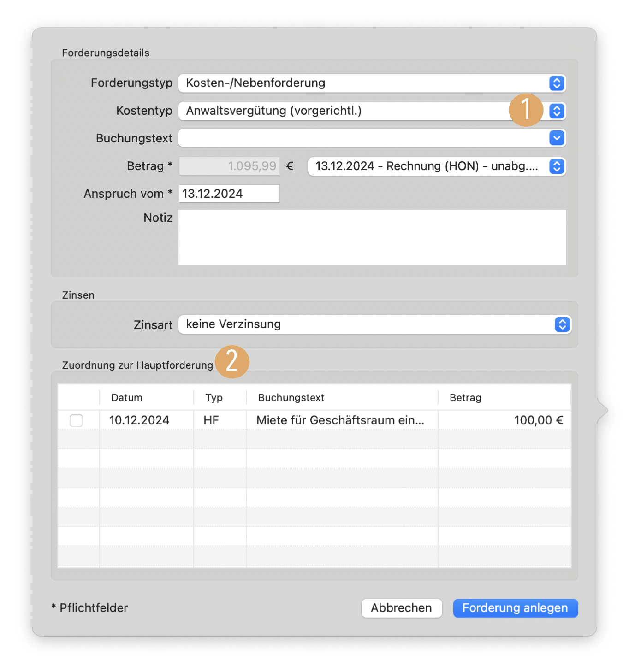Click the Typ column header
This screenshot has width=629, height=672.
point(220,398)
